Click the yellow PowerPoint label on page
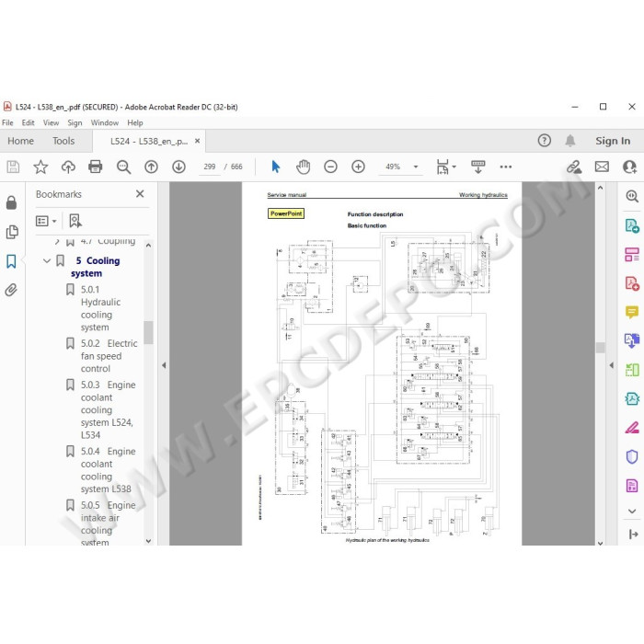Viewport: 644px width, 644px height. tap(286, 213)
